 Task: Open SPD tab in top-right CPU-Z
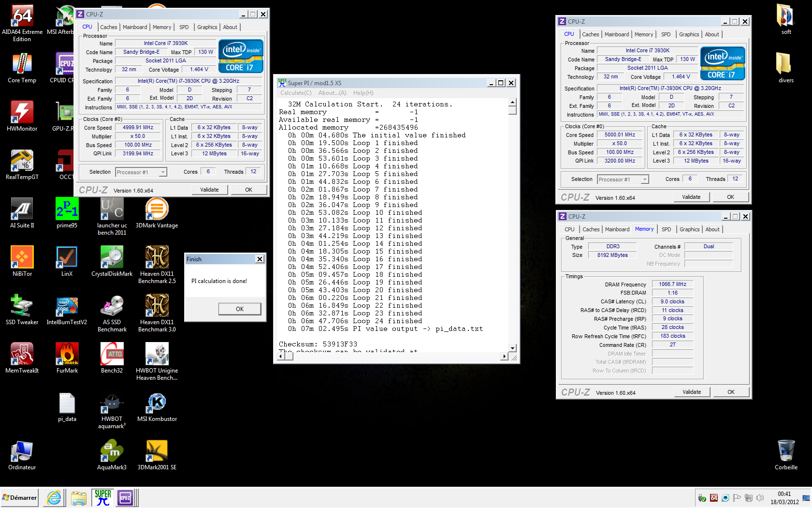click(x=666, y=34)
